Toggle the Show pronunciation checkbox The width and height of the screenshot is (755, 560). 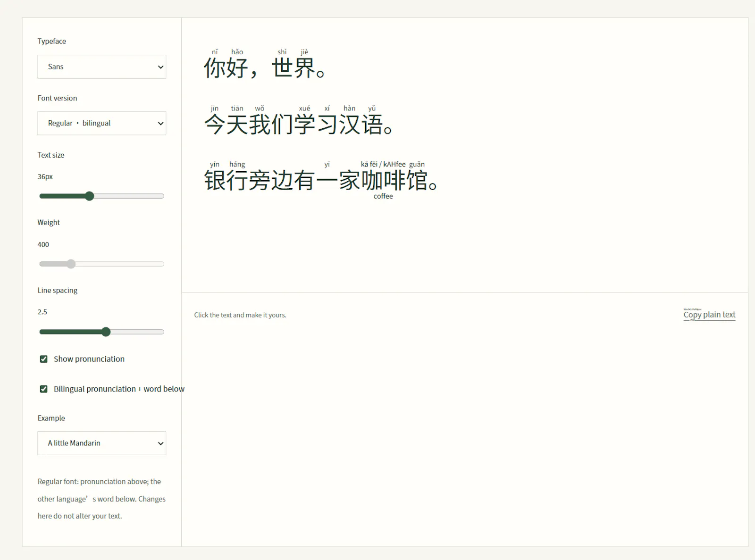44,359
